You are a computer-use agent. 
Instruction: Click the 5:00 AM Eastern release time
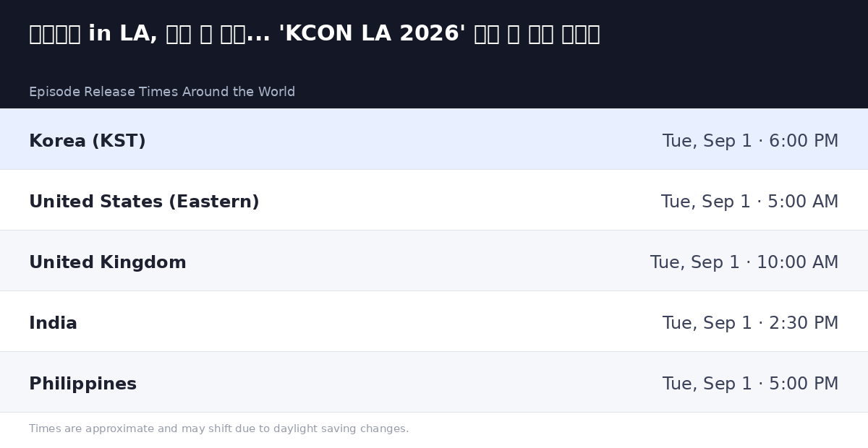coord(749,202)
